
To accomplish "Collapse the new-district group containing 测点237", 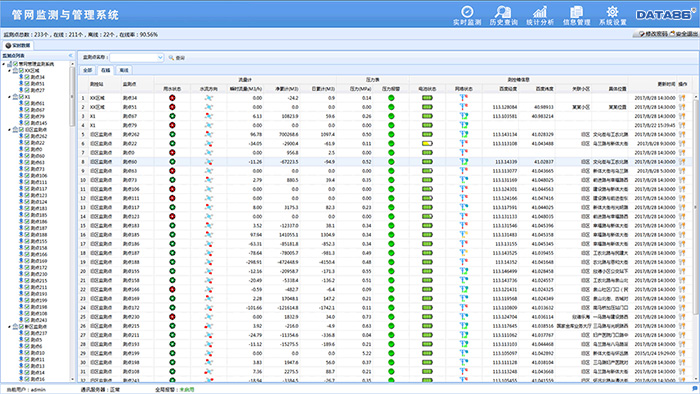I will [x=9, y=327].
